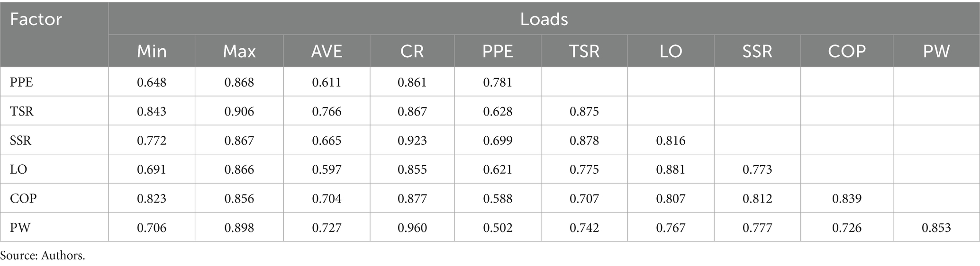The width and height of the screenshot is (980, 266).
Task: Select the "Max" column header
Action: coord(239,51)
